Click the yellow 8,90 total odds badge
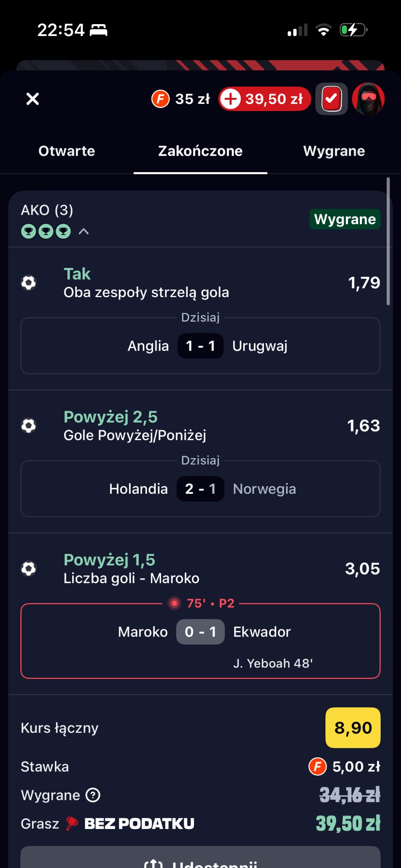The width and height of the screenshot is (401, 868). (353, 728)
